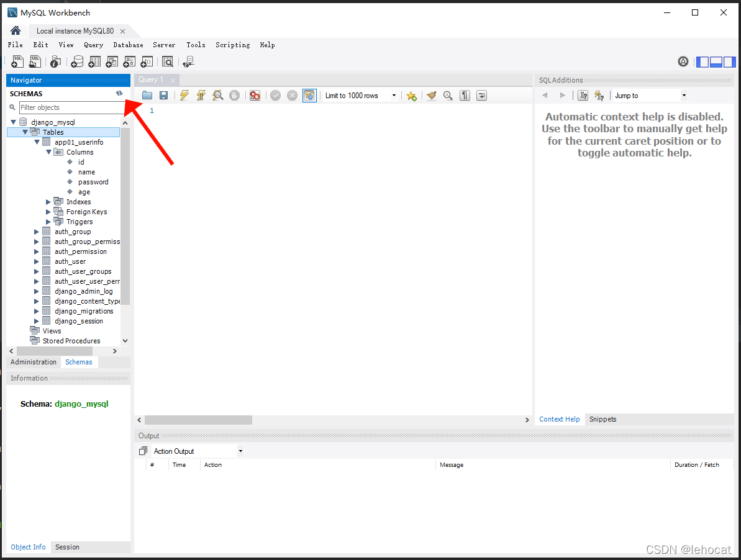
Task: Go back in SQL Additions help
Action: point(545,96)
